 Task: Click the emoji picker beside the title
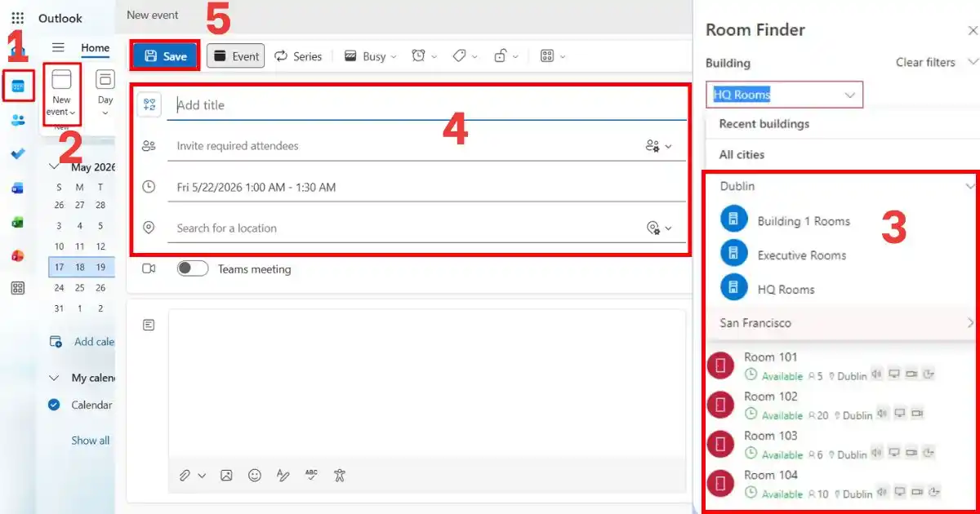[149, 104]
